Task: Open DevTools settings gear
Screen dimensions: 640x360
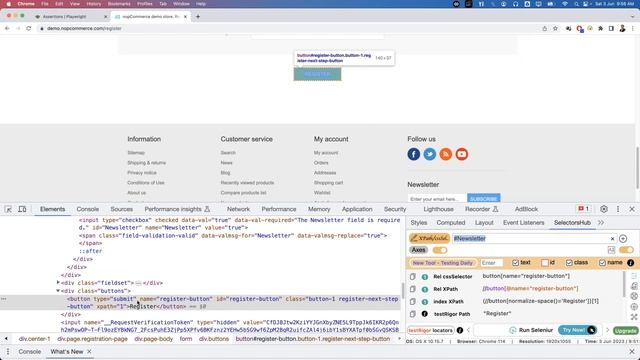Action: [x=604, y=209]
